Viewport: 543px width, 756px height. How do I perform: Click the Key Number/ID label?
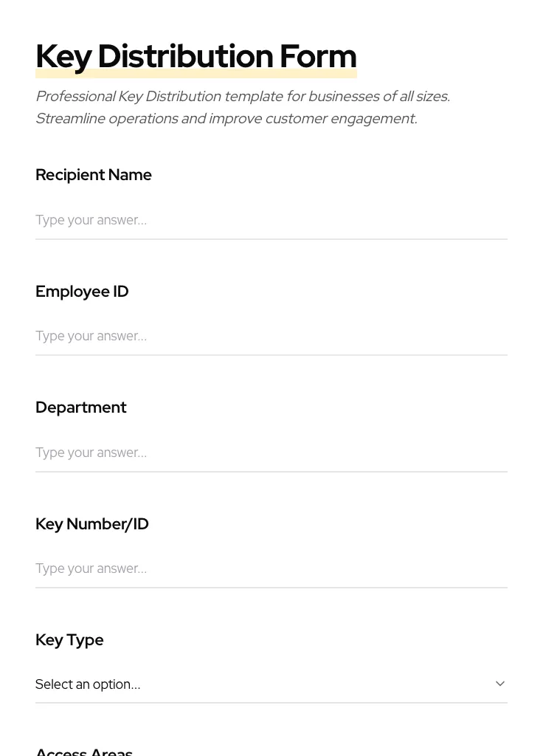(91, 524)
